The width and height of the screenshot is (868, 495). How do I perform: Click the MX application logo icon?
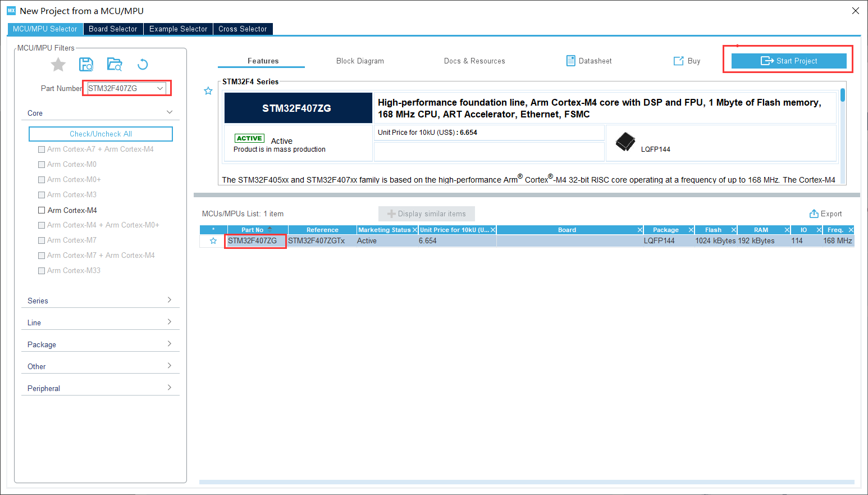click(11, 11)
